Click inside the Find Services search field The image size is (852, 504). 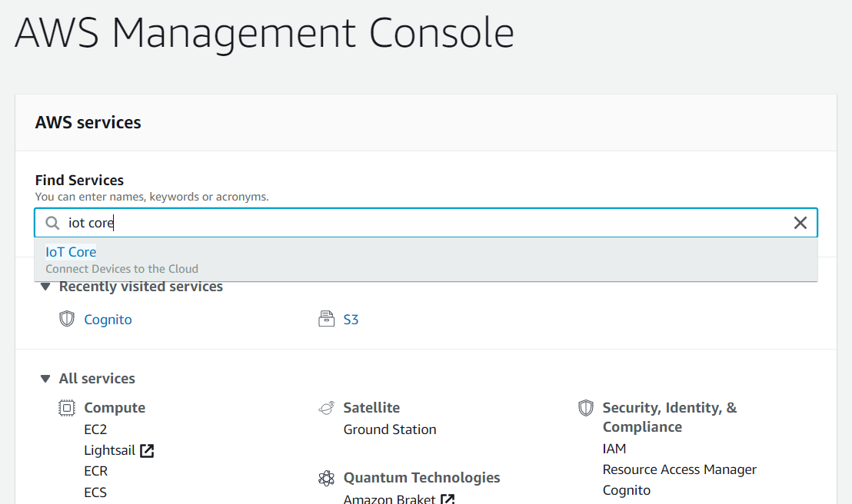coord(423,223)
